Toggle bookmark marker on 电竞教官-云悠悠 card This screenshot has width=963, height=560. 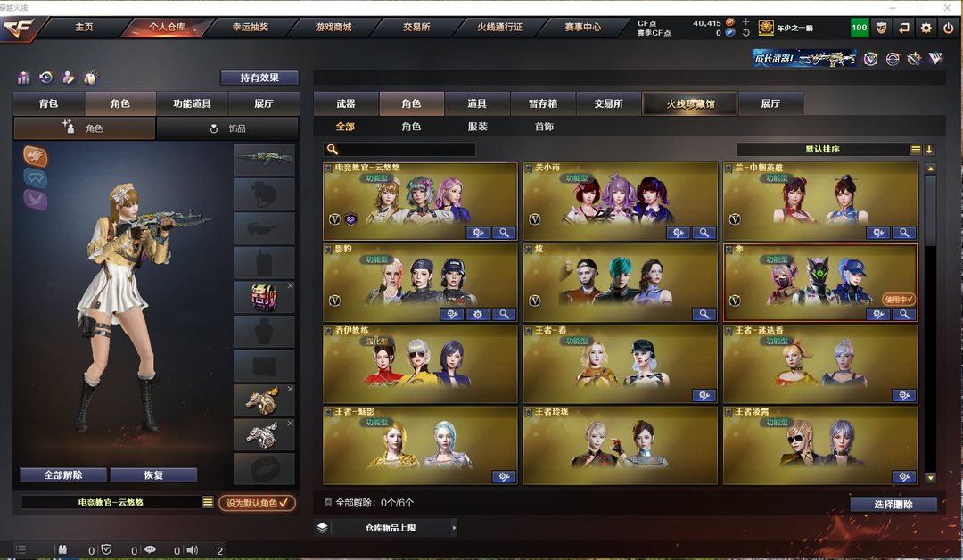(328, 168)
